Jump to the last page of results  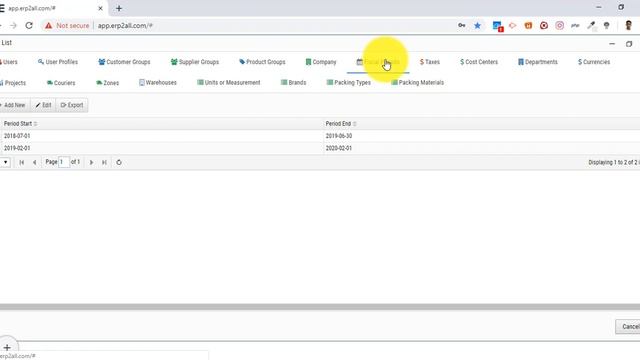pos(104,162)
